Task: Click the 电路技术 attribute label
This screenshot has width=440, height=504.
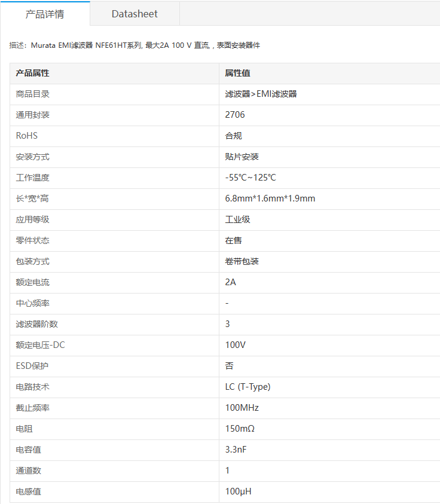Action: pyautogui.click(x=32, y=387)
